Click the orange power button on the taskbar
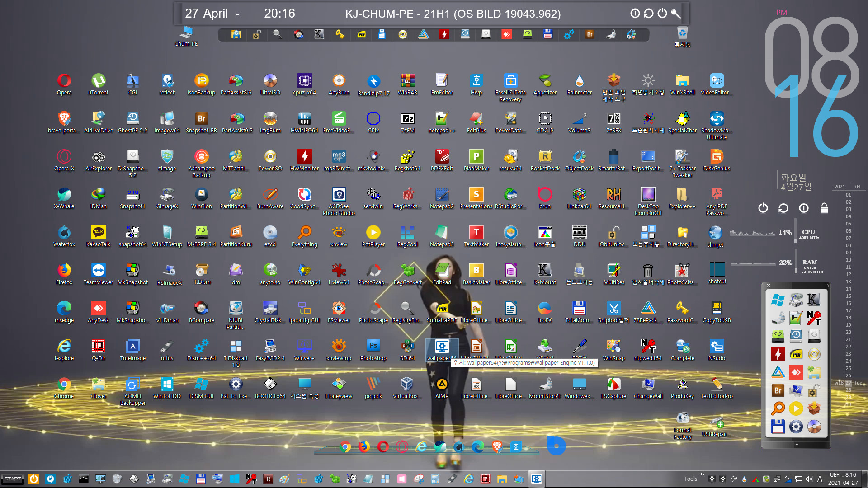Screen dimensions: 868x488 point(33,479)
